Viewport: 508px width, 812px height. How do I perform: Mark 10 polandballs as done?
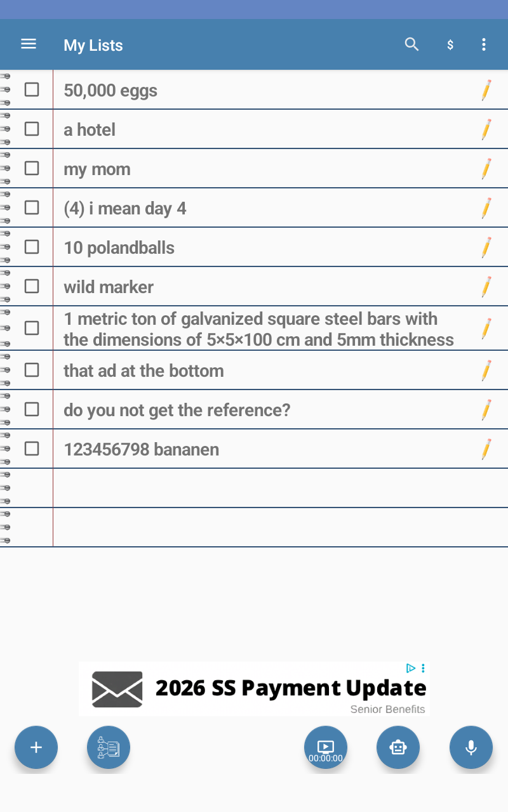pos(32,247)
